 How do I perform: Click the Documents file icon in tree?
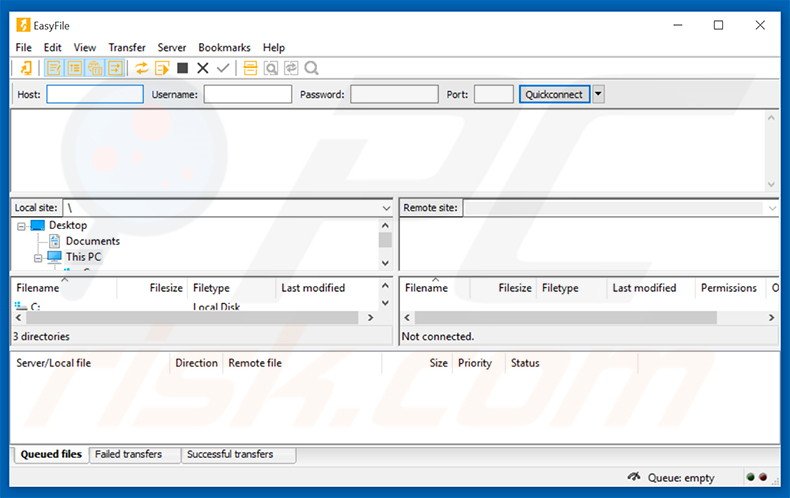54,241
